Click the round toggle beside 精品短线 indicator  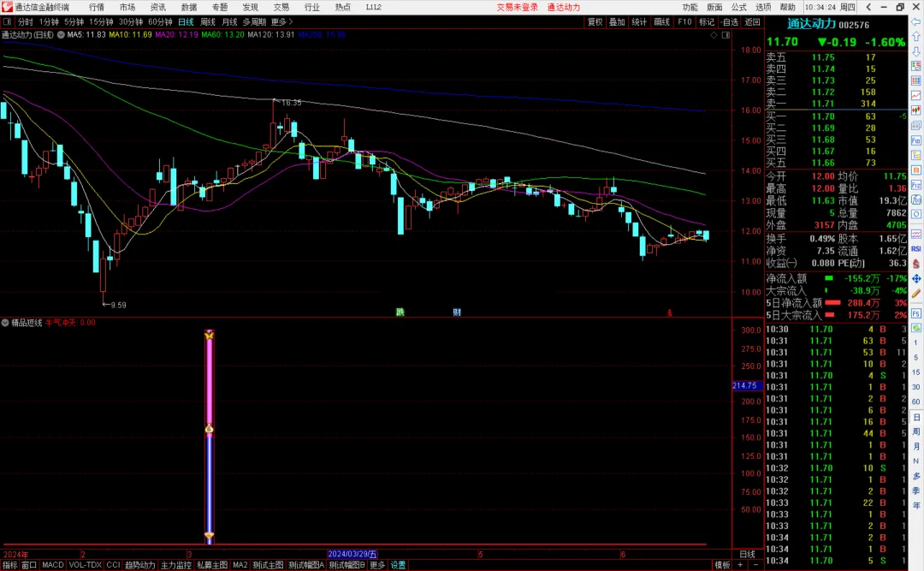pyautogui.click(x=5, y=323)
